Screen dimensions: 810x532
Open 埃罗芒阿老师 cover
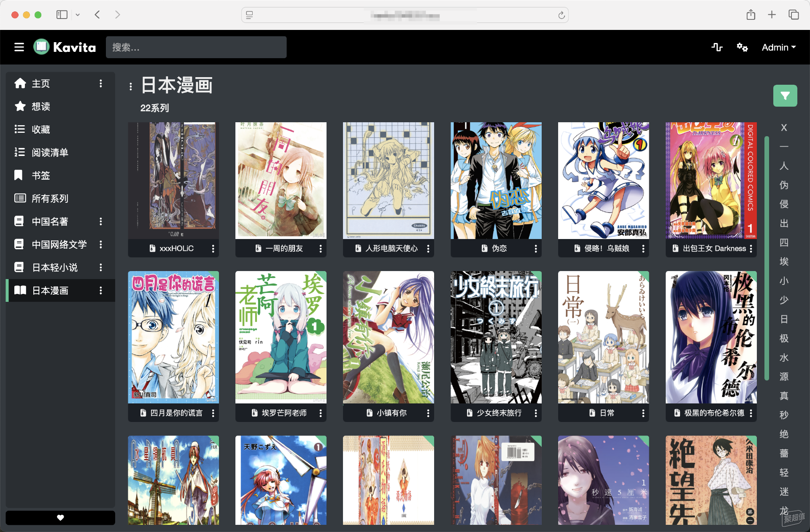[281, 337]
